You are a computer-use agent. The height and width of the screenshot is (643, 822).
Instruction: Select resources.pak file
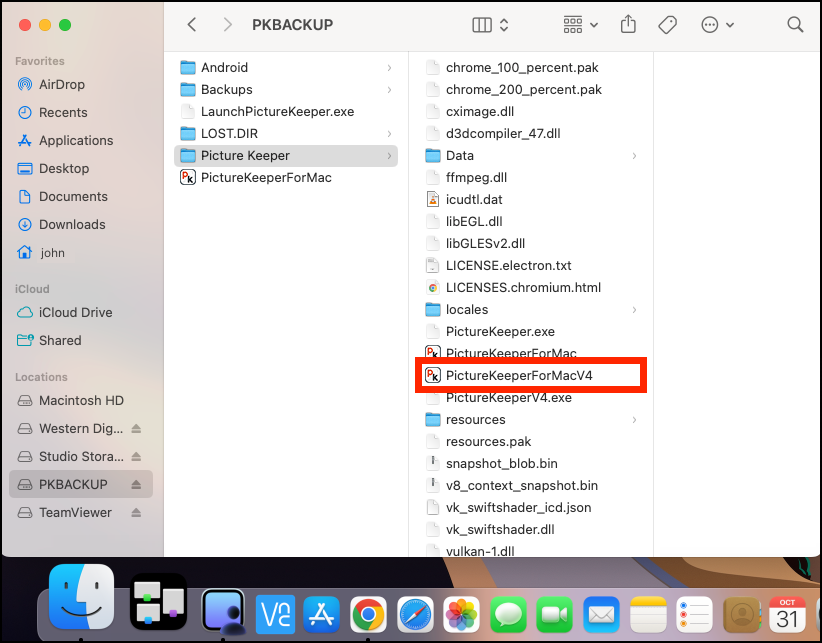pos(531,442)
